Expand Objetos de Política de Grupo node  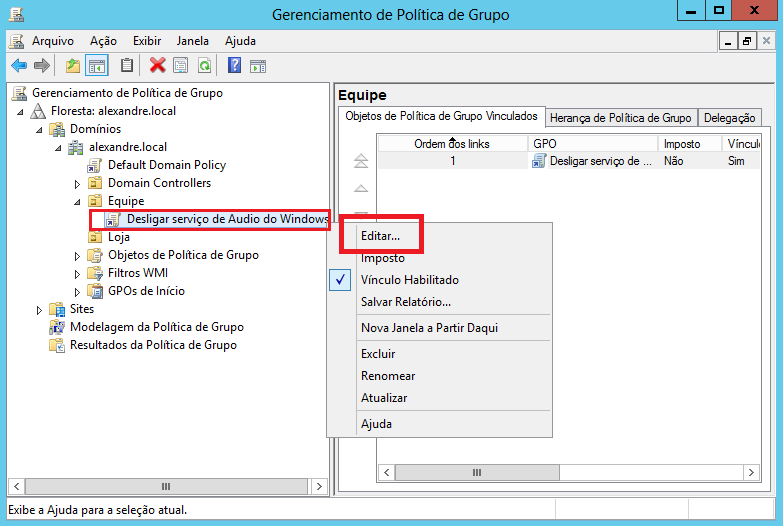point(77,256)
